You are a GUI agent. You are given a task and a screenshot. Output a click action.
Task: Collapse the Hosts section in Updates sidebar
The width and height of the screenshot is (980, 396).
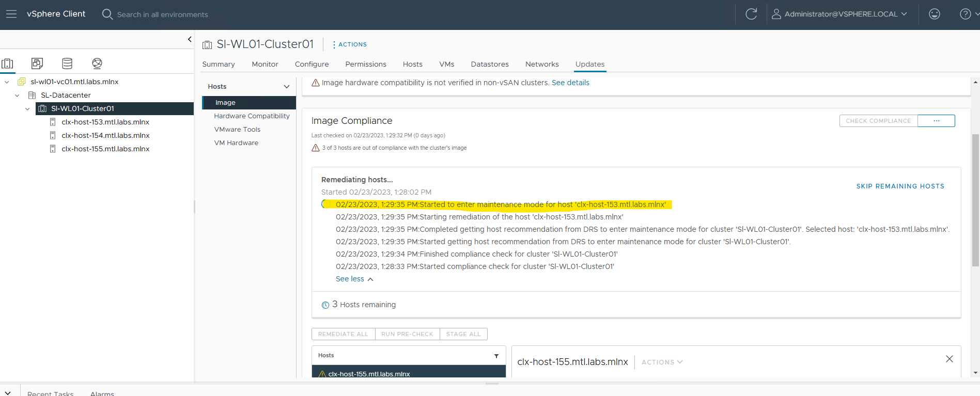pos(287,87)
